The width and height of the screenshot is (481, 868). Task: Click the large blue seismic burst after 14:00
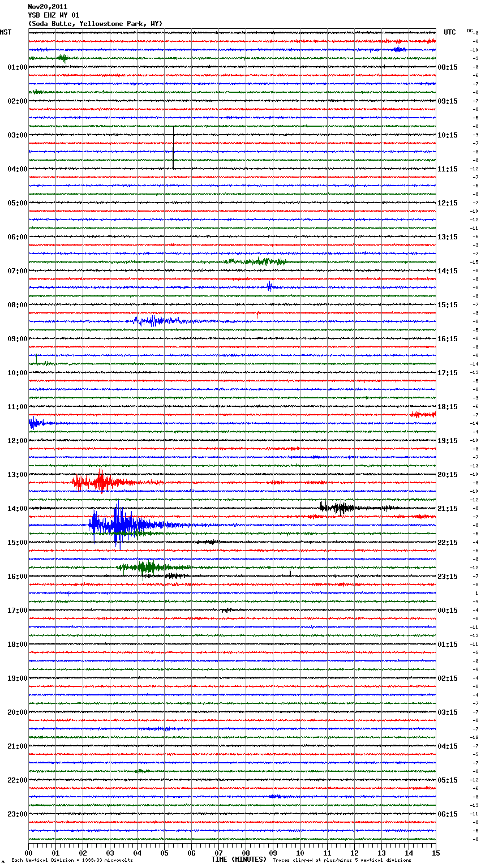119,526
